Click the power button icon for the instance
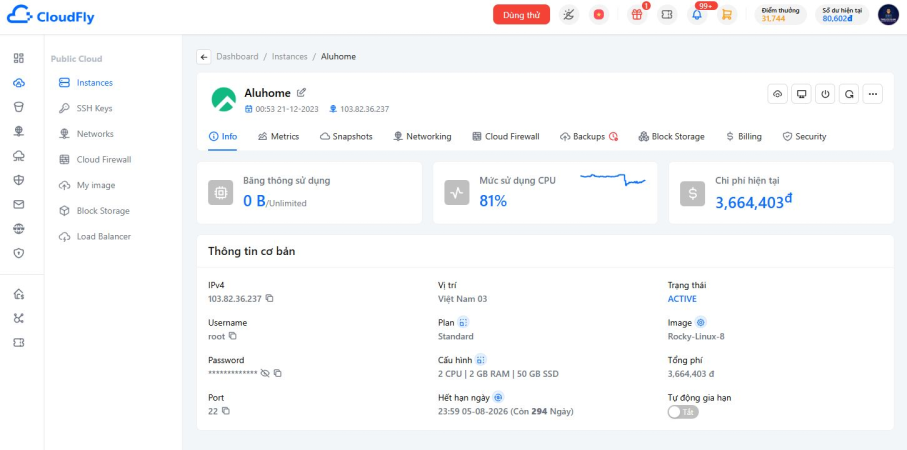The width and height of the screenshot is (907, 450). coord(825,94)
